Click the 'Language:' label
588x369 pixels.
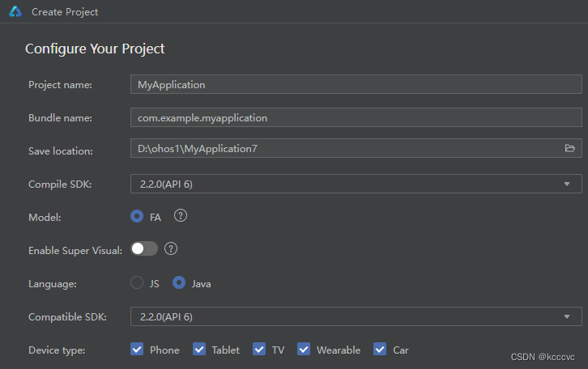tap(53, 284)
